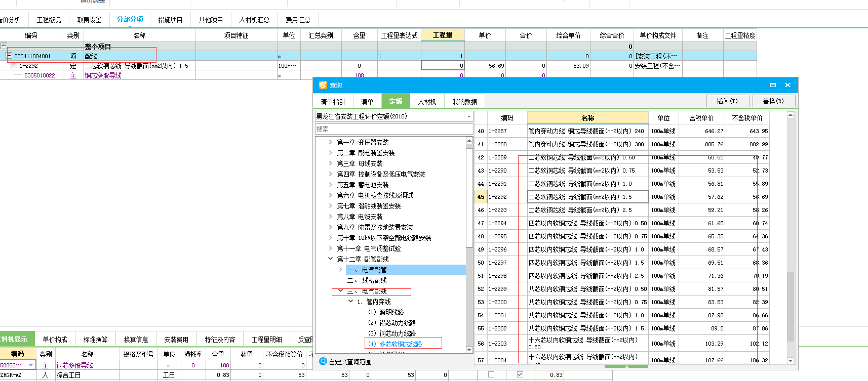Click the quota list vertical scrollbar thumb
This screenshot has width=868, height=381.
790,307
